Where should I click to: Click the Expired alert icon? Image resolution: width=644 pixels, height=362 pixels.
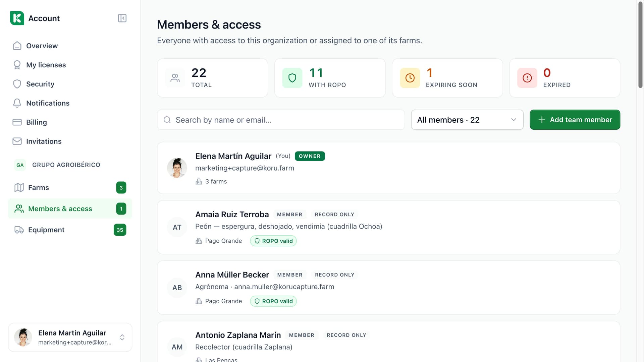527,78
